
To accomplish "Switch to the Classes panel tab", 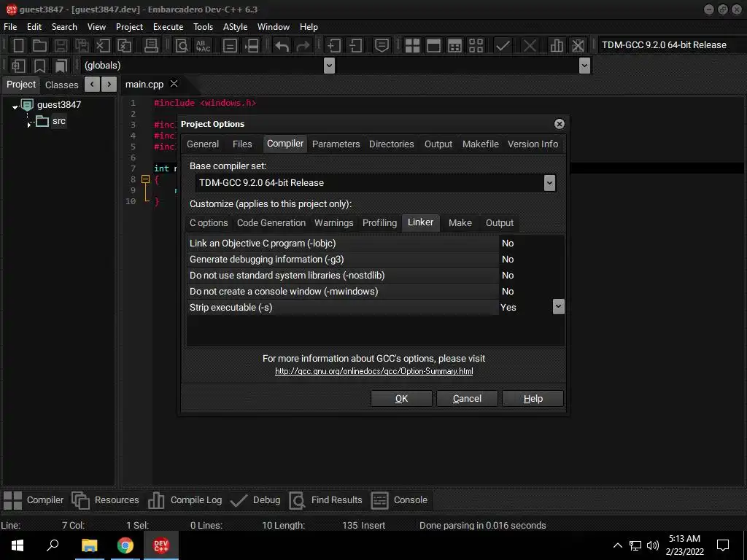I will [61, 85].
